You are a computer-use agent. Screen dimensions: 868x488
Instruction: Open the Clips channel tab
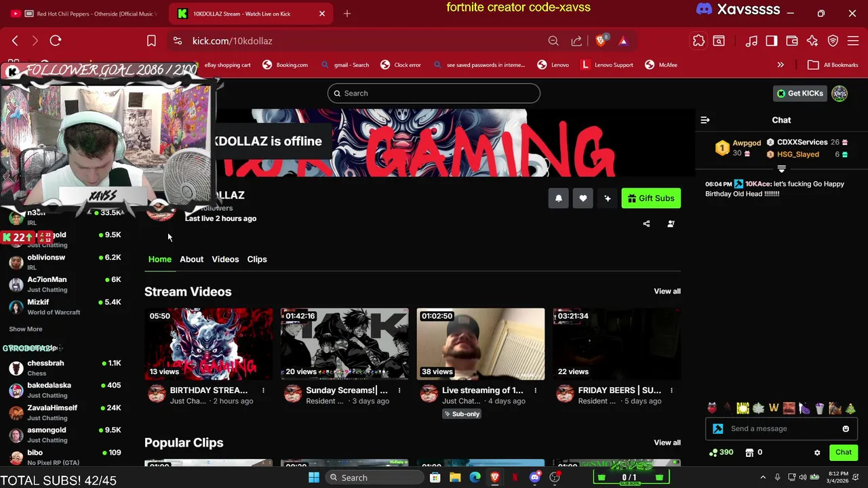click(x=257, y=259)
